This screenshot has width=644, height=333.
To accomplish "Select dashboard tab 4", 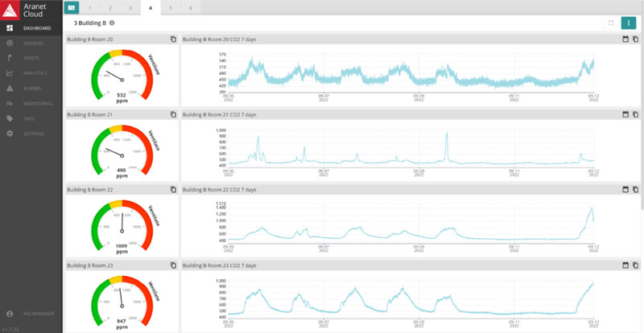I will click(x=151, y=8).
